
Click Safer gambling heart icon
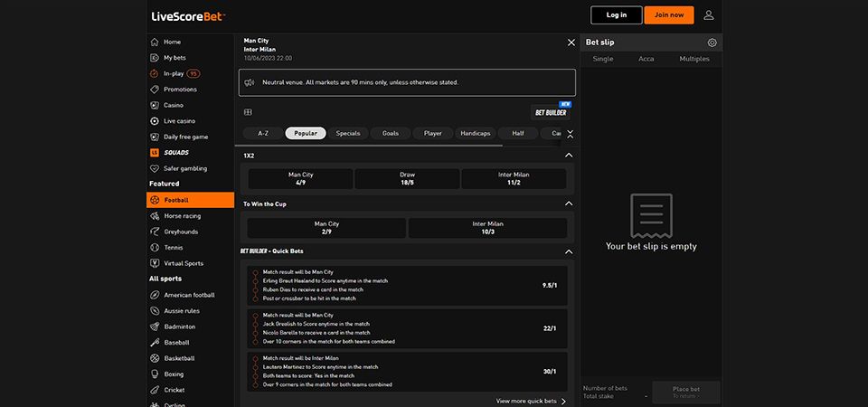click(x=155, y=168)
